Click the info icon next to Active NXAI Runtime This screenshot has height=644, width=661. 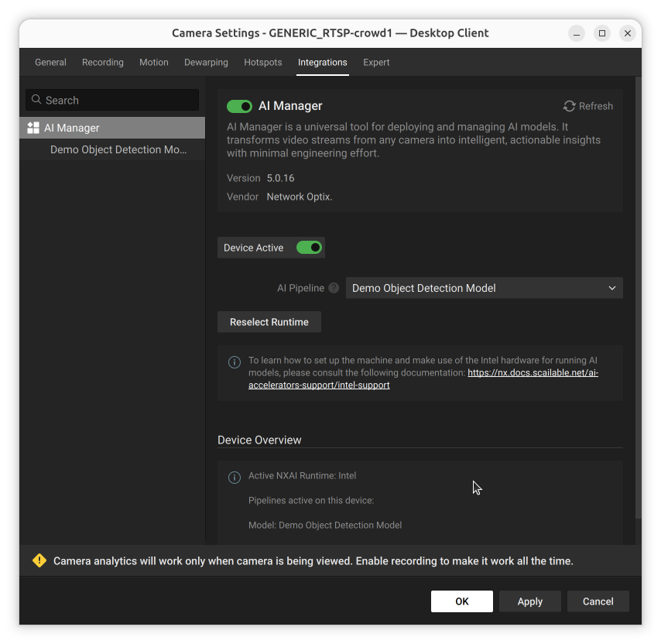[235, 477]
